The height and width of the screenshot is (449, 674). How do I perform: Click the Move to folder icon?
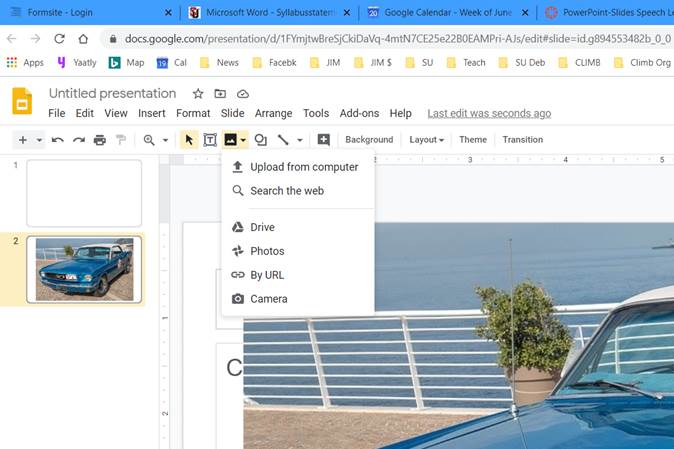pos(220,94)
